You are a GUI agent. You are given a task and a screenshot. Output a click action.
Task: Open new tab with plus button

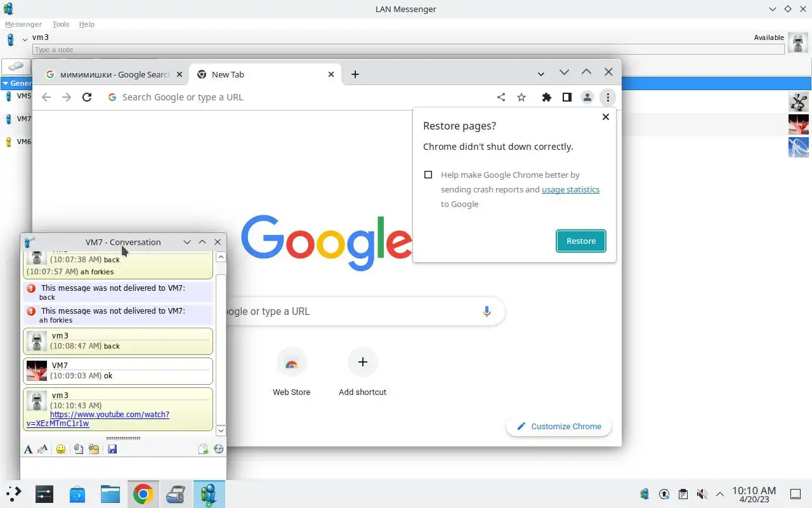(355, 74)
